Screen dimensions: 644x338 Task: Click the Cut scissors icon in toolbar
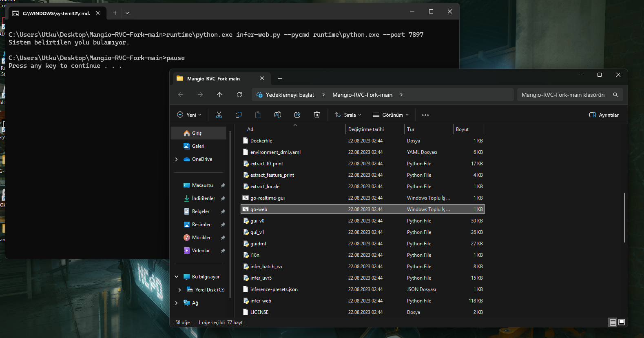219,115
